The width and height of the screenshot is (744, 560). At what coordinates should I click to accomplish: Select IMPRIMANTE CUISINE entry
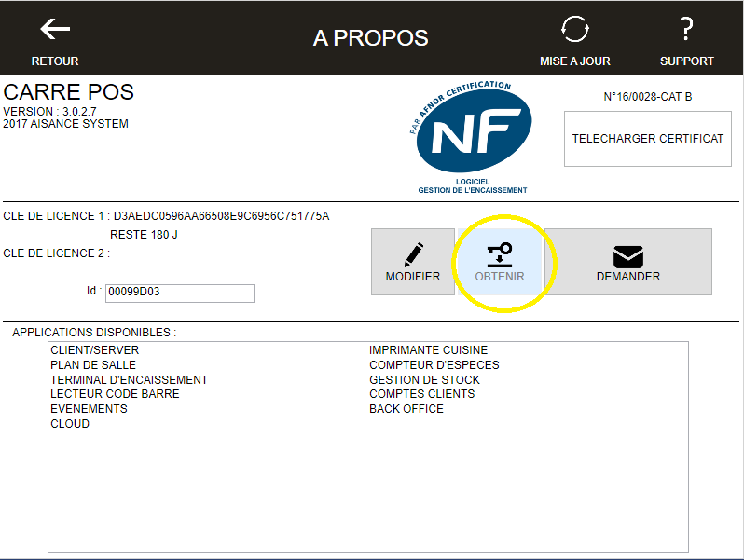[x=429, y=350]
